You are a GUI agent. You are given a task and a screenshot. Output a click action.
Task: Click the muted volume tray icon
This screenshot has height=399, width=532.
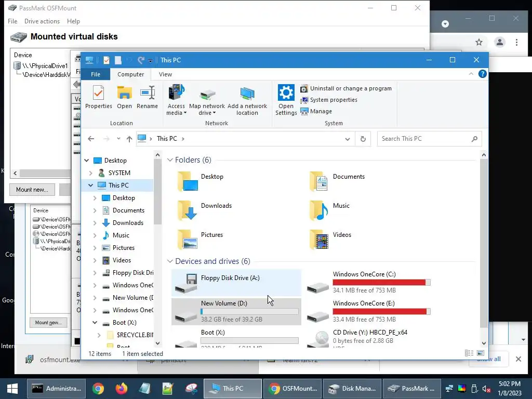click(486, 389)
